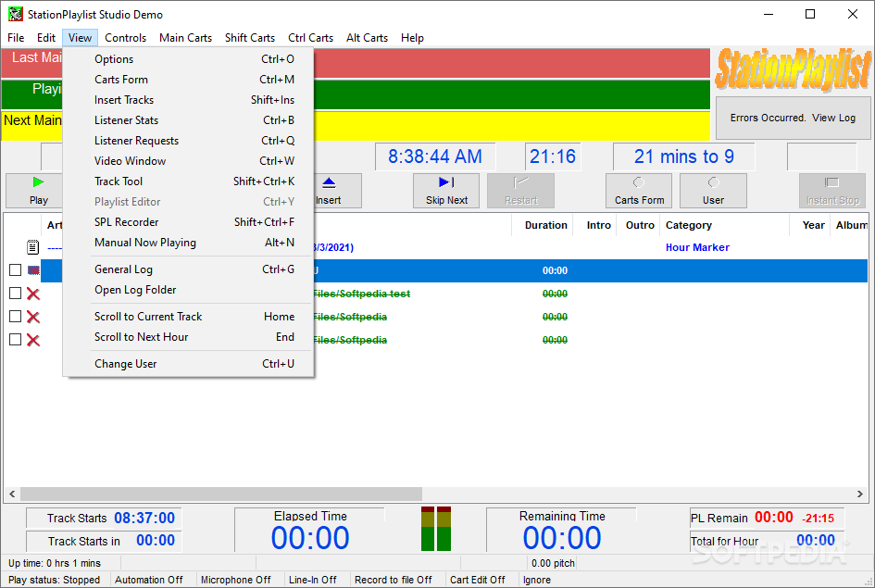
Task: Choose Scroll to Current Track
Action: tap(189, 317)
